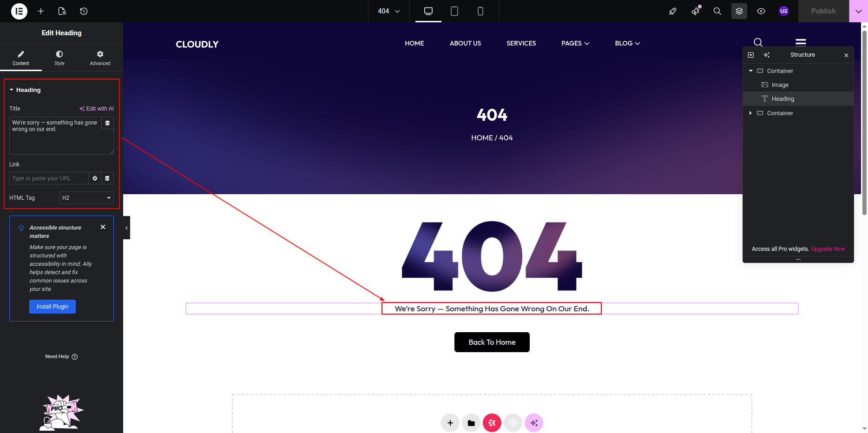The width and height of the screenshot is (868, 433).
Task: Open the UE account avatar
Action: pyautogui.click(x=784, y=11)
